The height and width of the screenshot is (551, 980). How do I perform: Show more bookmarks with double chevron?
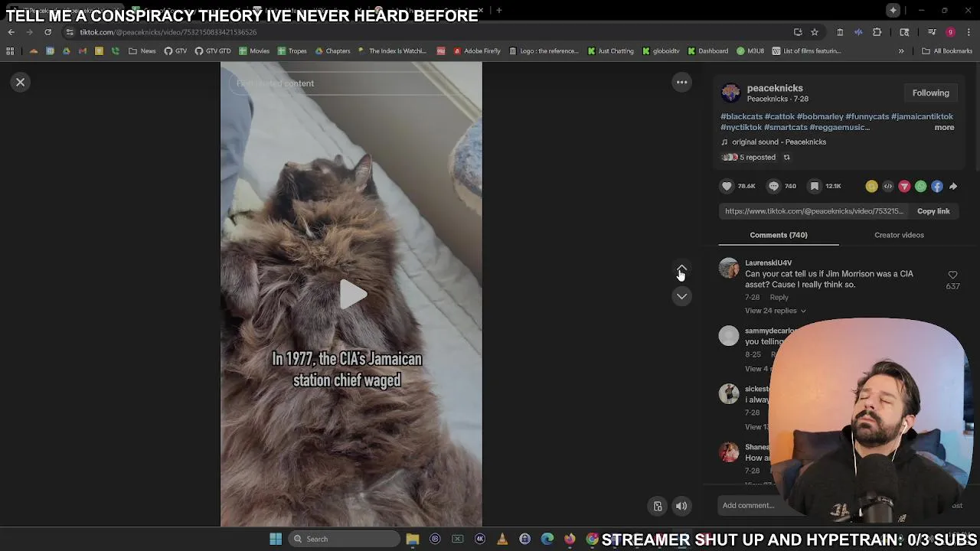[901, 51]
